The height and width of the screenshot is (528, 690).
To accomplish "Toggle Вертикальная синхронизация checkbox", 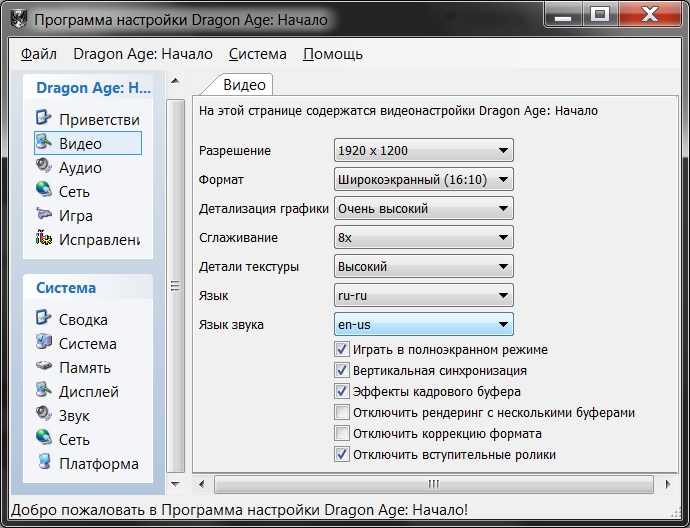I will click(x=342, y=370).
